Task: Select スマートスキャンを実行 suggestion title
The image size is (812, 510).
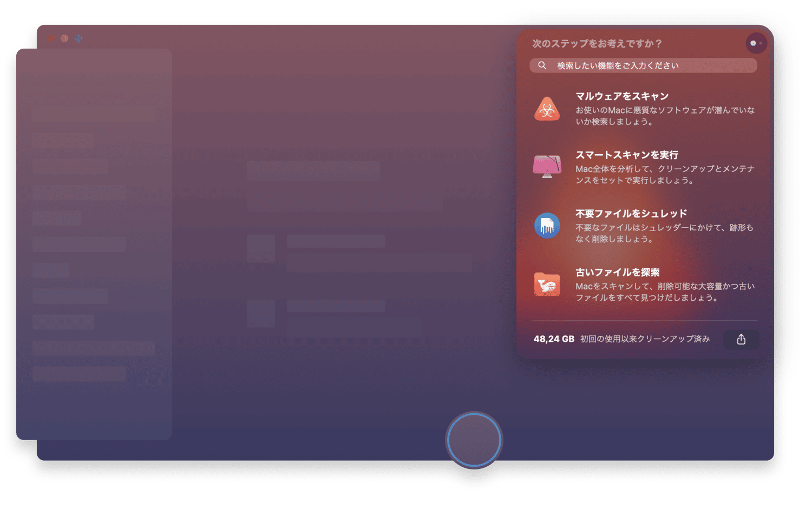Action: click(627, 155)
